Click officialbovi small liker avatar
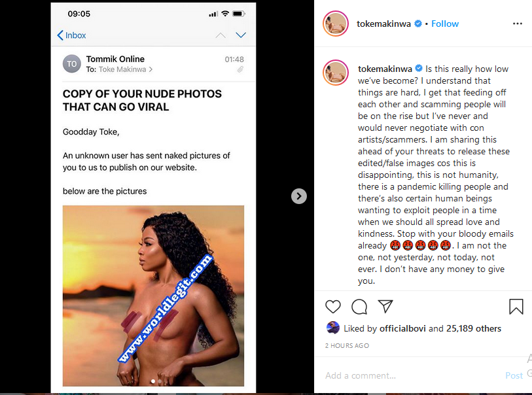This screenshot has width=532, height=395. tap(332, 328)
